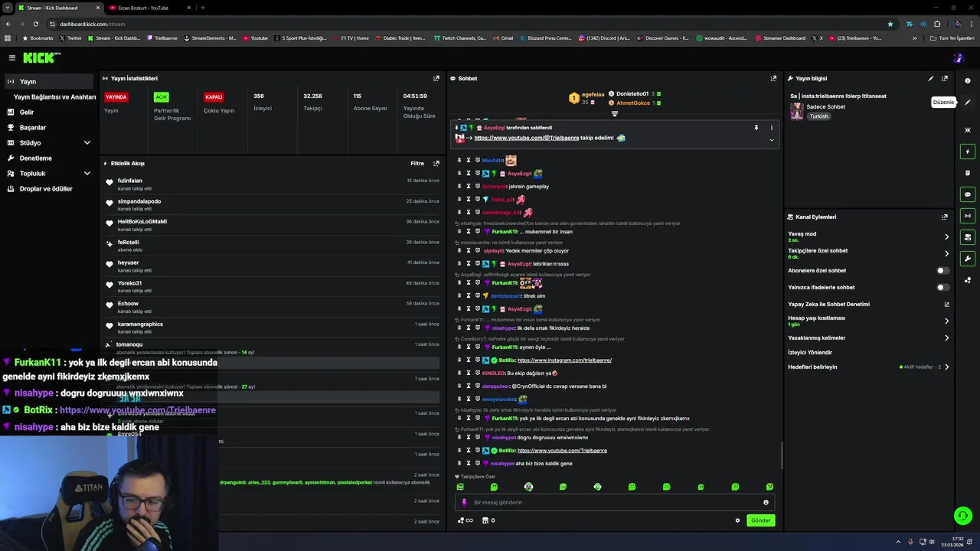The image size is (980, 551).
Task: Open Yasaklanmış kelimeler settings arrow
Action: click(946, 337)
